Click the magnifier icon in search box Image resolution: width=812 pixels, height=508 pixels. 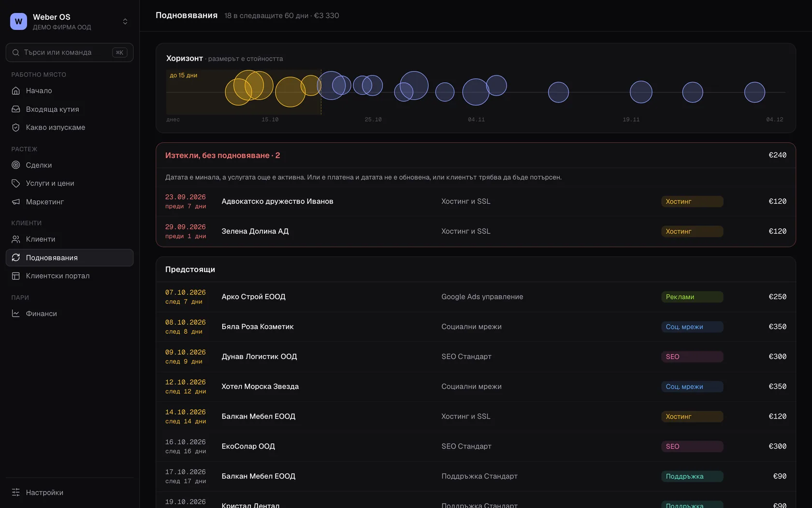[16, 52]
